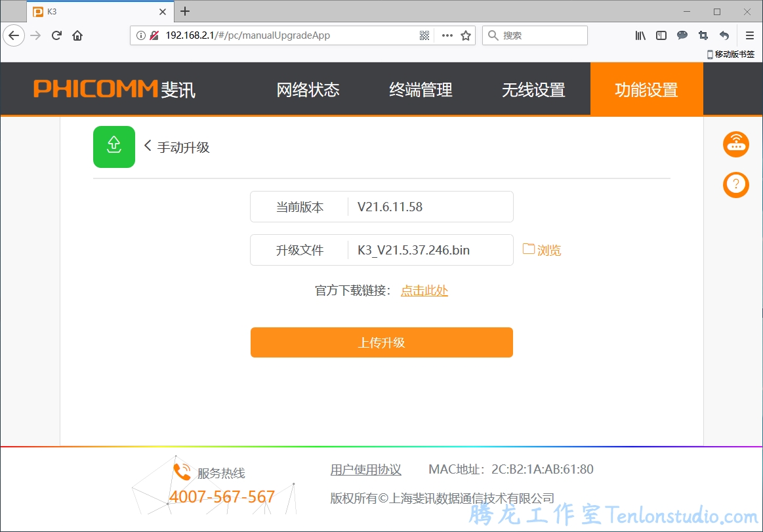Image resolution: width=763 pixels, height=532 pixels.
Task: Reload the current router page
Action: 56,35
